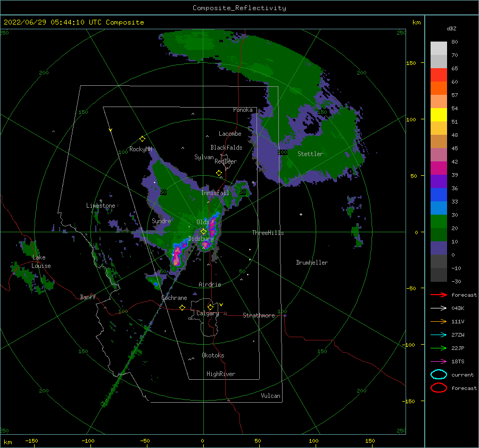Click the red swatch below 65 dBZ
Image resolution: width=479 pixels, height=448 pixels.
tap(439, 75)
